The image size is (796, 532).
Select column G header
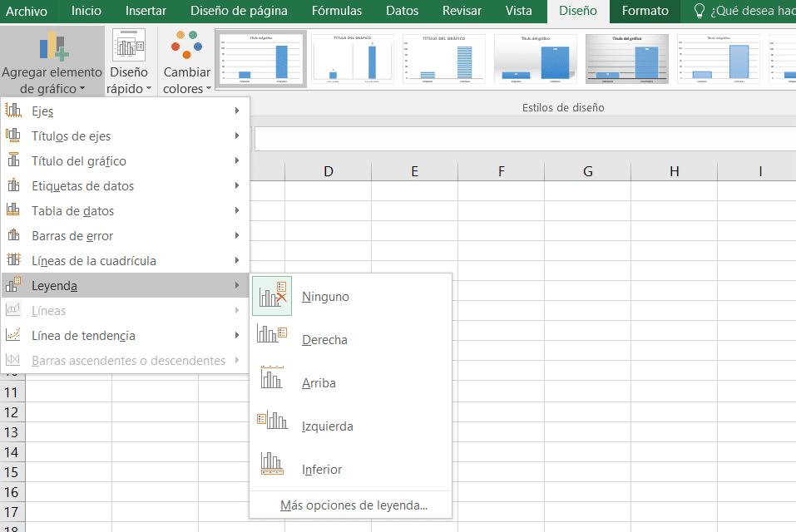pos(587,171)
